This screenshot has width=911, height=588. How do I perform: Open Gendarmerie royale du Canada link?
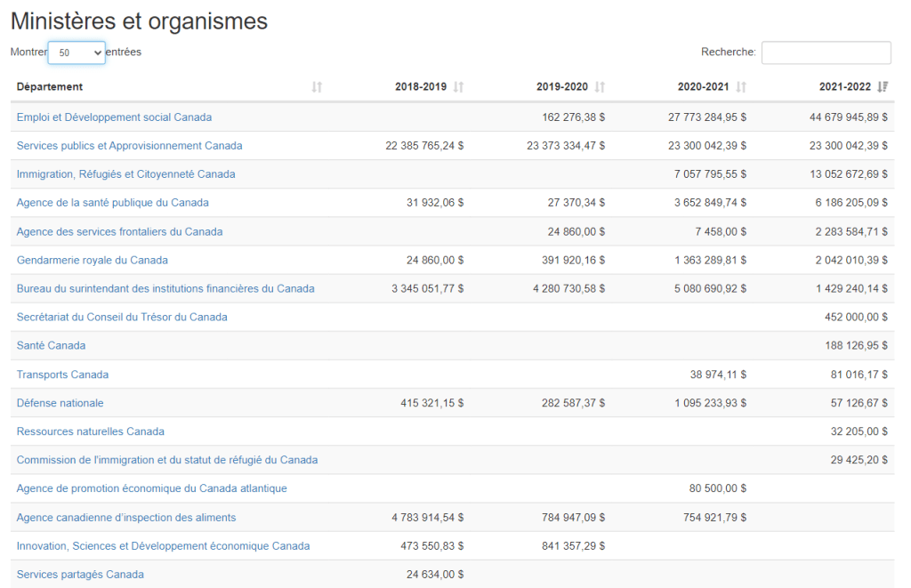(92, 261)
